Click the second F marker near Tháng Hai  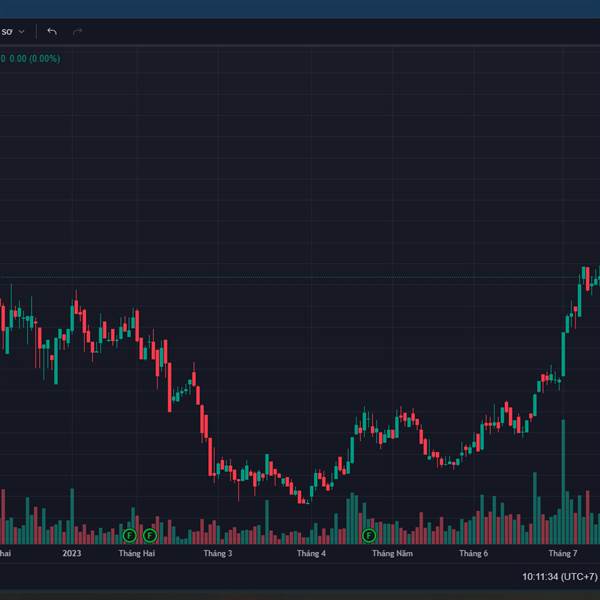pyautogui.click(x=150, y=536)
